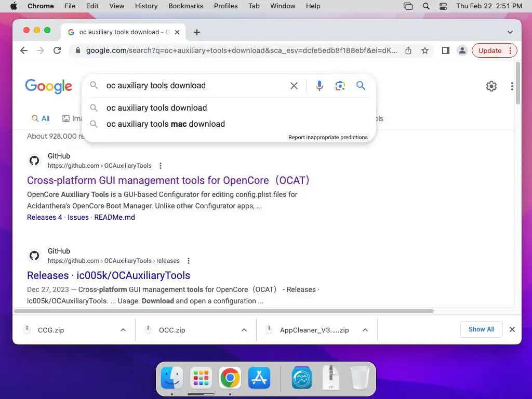Open Cross-platform GUI management tools result
The width and height of the screenshot is (532, 399).
coord(168,180)
